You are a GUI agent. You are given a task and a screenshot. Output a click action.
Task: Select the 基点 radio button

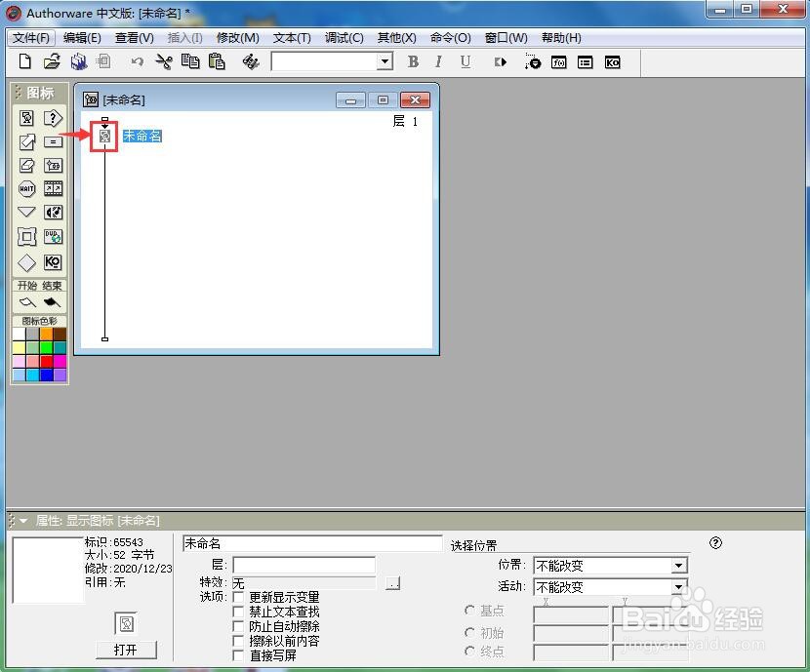click(469, 611)
